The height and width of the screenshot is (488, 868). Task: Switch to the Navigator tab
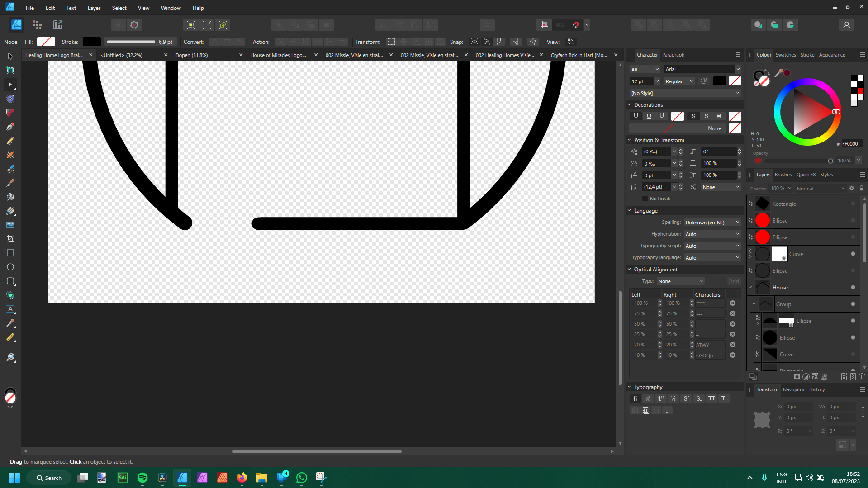click(x=793, y=389)
